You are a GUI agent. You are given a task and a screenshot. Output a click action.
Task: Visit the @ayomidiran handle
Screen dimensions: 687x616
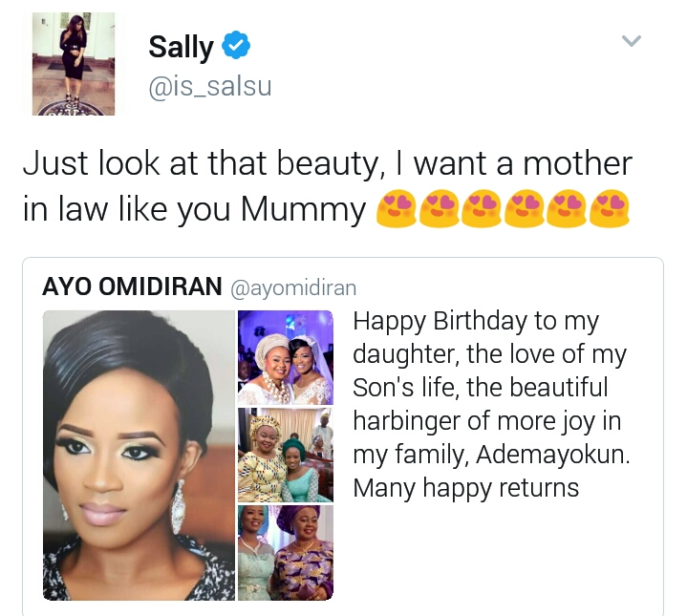293,288
